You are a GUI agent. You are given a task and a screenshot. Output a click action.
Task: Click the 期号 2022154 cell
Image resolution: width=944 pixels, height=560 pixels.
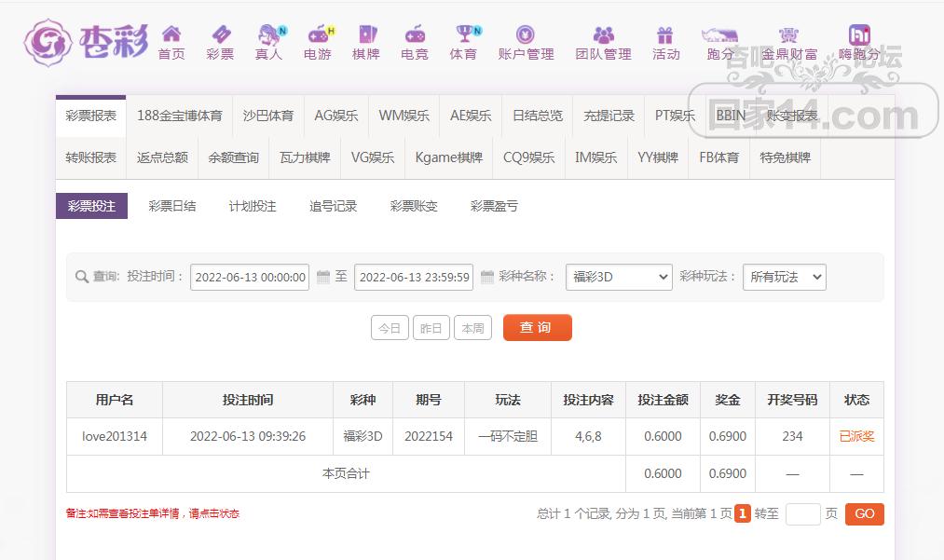429,437
